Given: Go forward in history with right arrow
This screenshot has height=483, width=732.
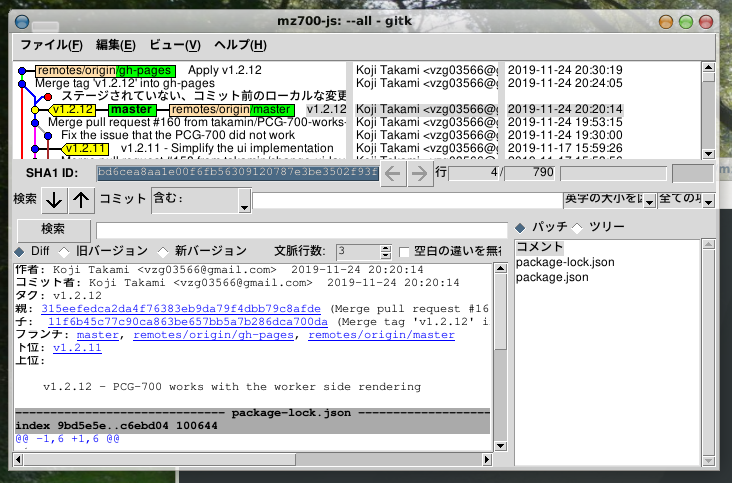Looking at the screenshot, I should pyautogui.click(x=419, y=174).
